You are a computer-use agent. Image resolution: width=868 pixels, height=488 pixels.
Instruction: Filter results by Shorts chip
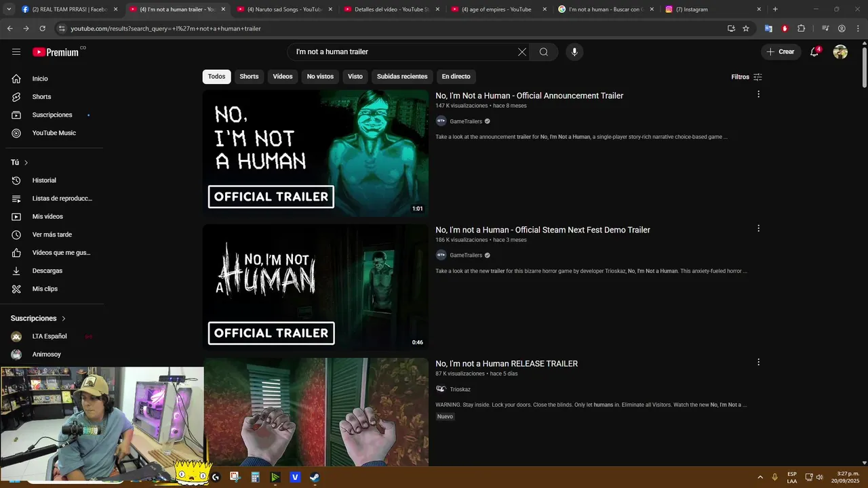[249, 77]
